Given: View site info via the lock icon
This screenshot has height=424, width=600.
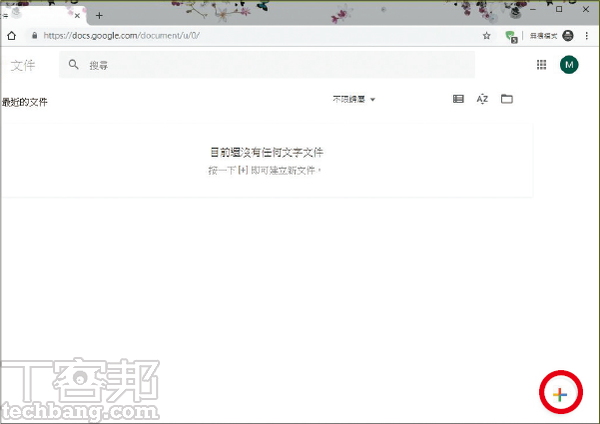Looking at the screenshot, I should (35, 36).
